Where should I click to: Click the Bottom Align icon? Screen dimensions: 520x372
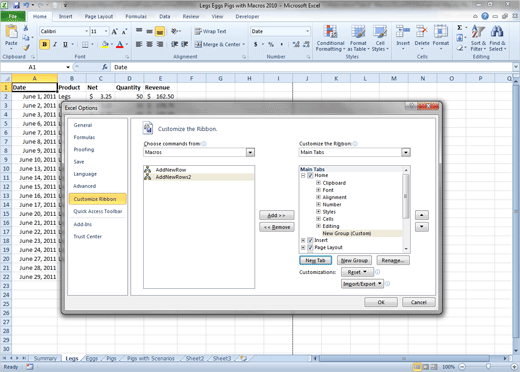[x=160, y=32]
